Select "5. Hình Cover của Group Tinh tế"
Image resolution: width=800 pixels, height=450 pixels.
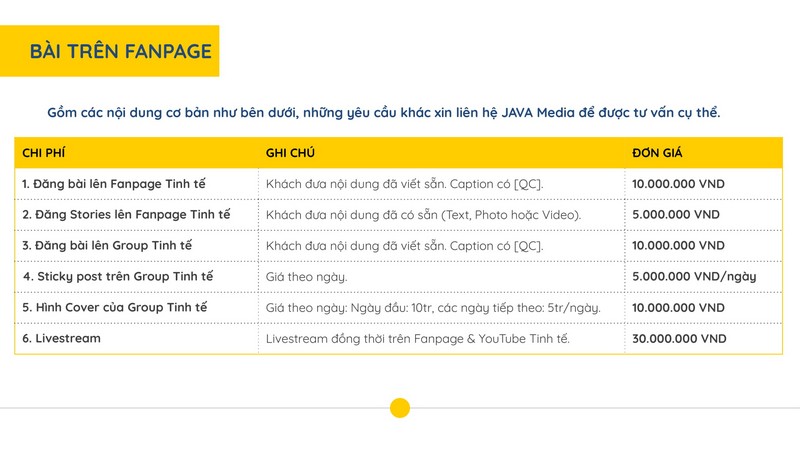tap(115, 308)
